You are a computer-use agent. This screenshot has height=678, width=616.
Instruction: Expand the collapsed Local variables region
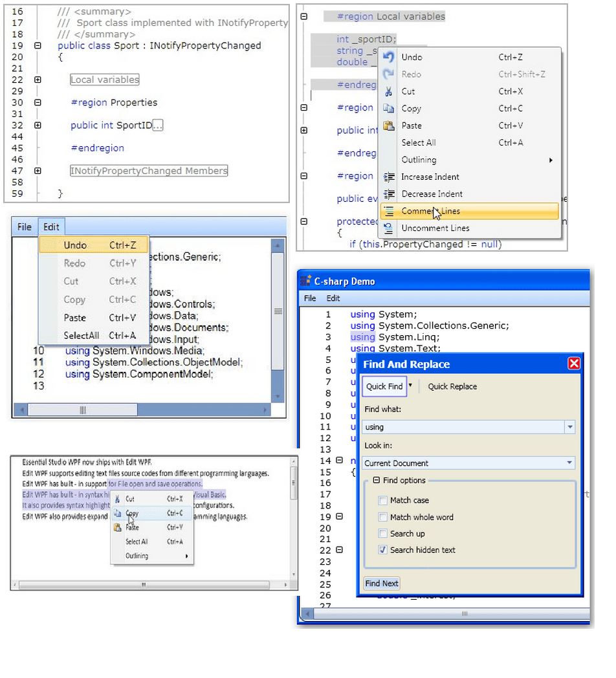click(x=38, y=80)
